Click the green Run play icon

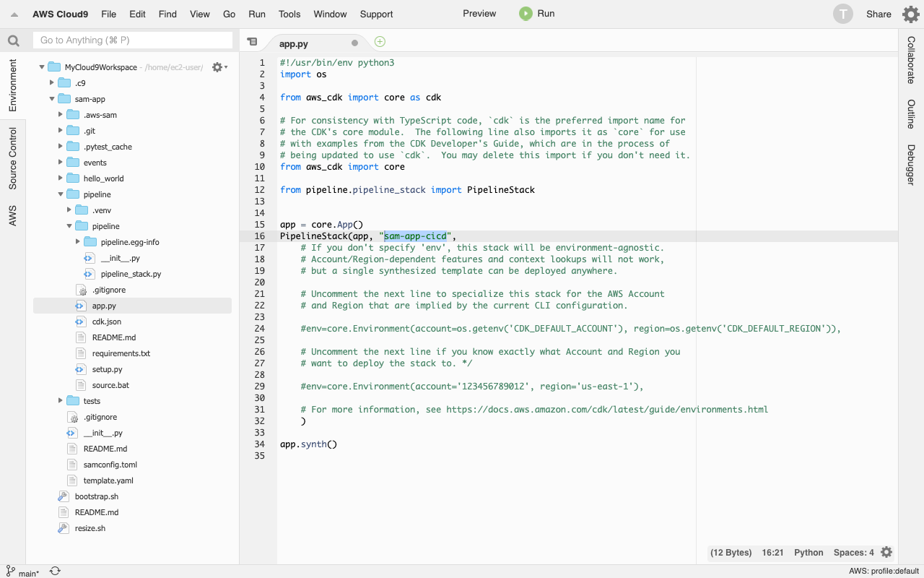click(x=526, y=14)
